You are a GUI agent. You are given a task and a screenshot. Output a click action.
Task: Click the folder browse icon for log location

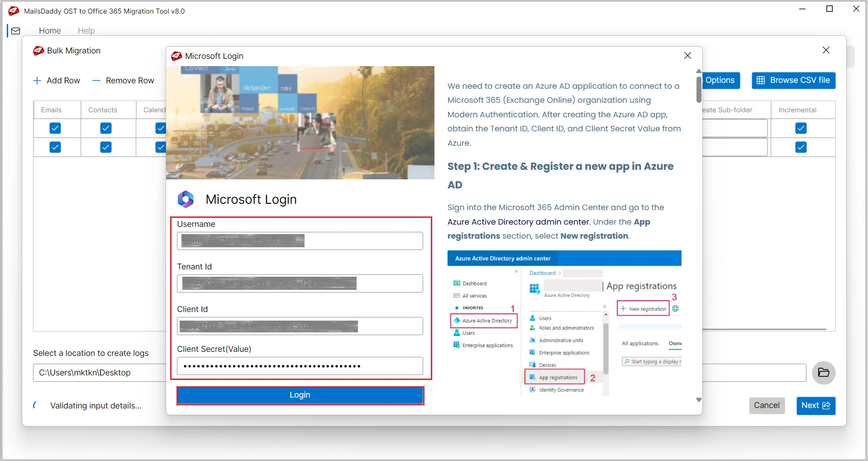pyautogui.click(x=823, y=373)
